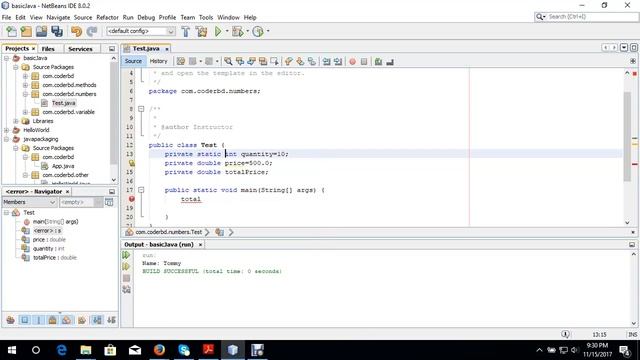640x360 pixels.
Task: Expand the HelloWorld project node
Action: (7, 130)
